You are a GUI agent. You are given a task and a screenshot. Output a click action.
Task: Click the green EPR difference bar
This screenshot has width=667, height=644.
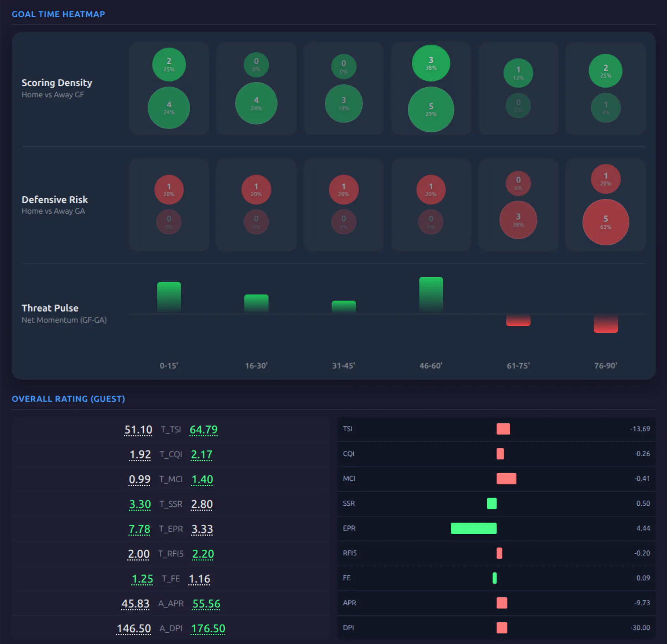click(474, 528)
